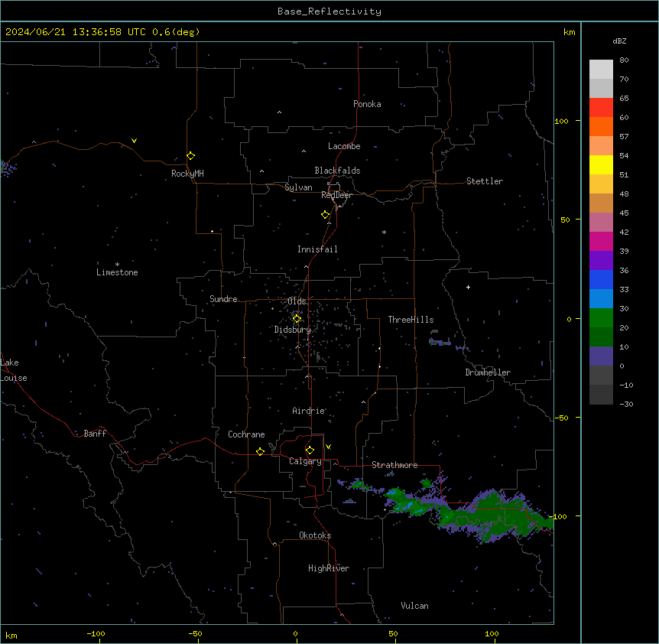The width and height of the screenshot is (659, 644).
Task: Click the yellow V marker east of Calgary
Action: coord(328,447)
